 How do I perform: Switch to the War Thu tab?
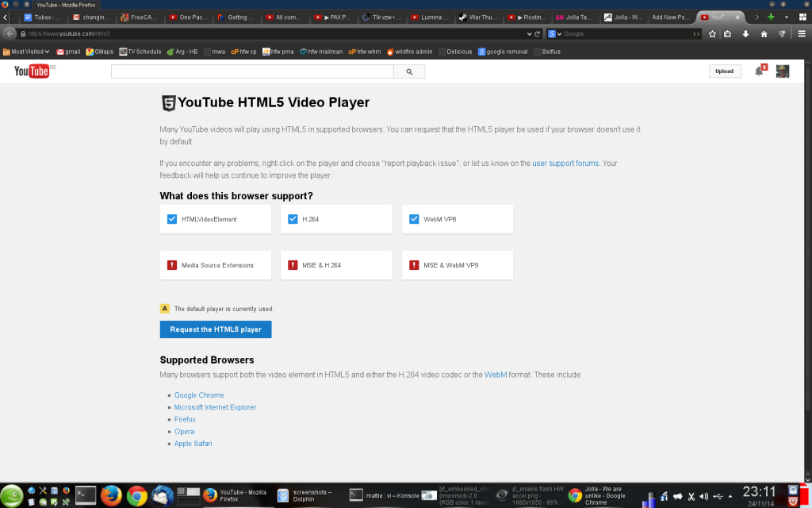point(478,17)
